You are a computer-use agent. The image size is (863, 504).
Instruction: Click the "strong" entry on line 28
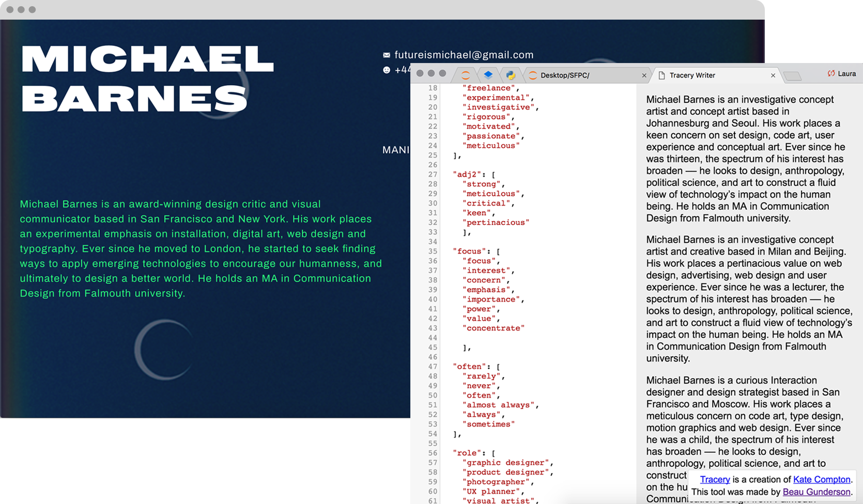coord(481,184)
